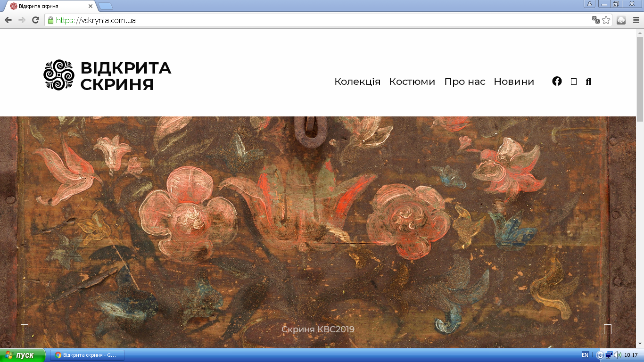Open the Chrome hamburger menu
This screenshot has height=362, width=644.
pyautogui.click(x=635, y=20)
